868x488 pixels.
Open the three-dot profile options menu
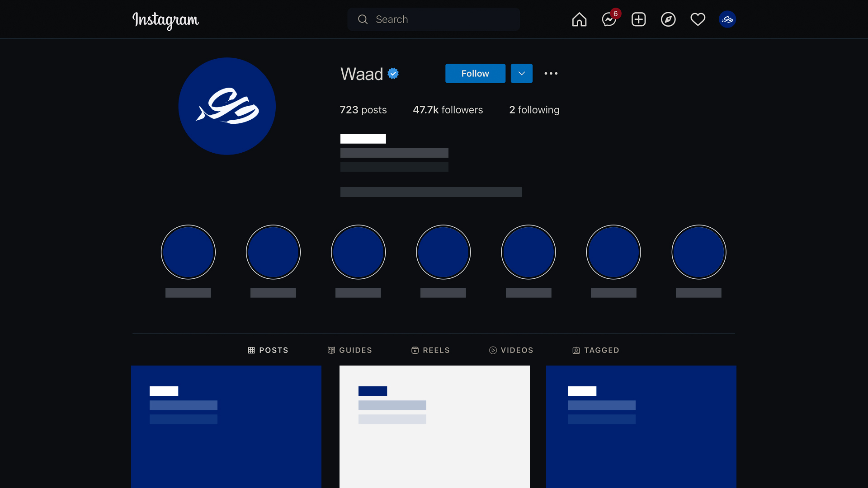(x=551, y=73)
